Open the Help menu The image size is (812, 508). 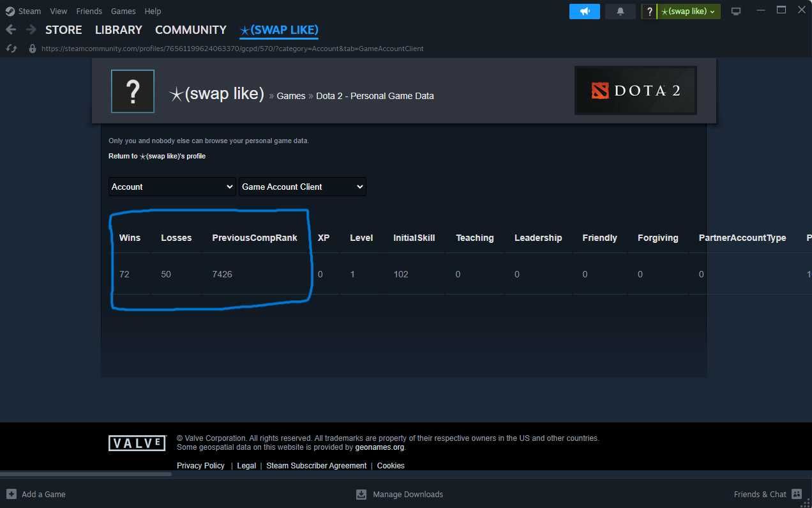(153, 12)
